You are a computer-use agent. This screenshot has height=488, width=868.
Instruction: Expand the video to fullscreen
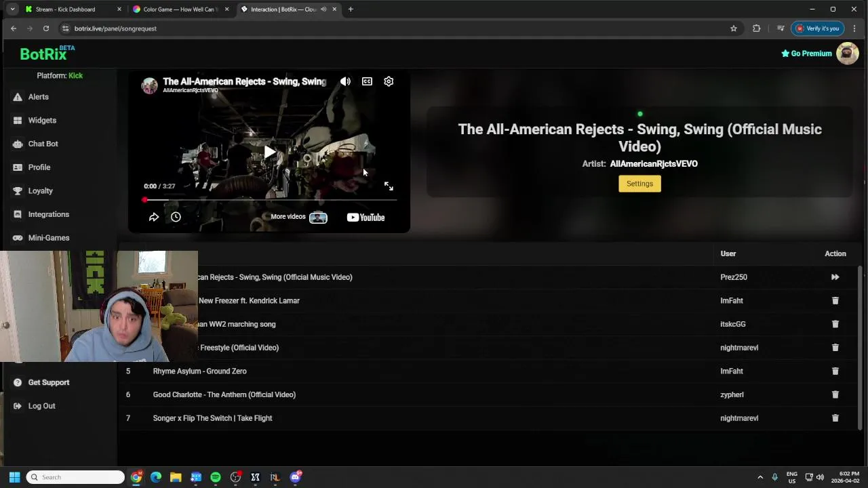[x=389, y=186]
